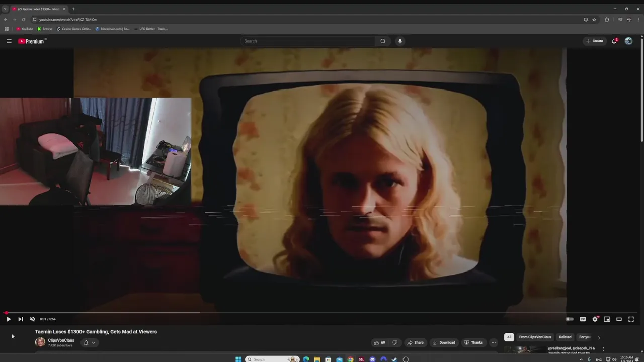The width and height of the screenshot is (644, 362).
Task: Open more actions ellipsis menu
Action: 494,343
